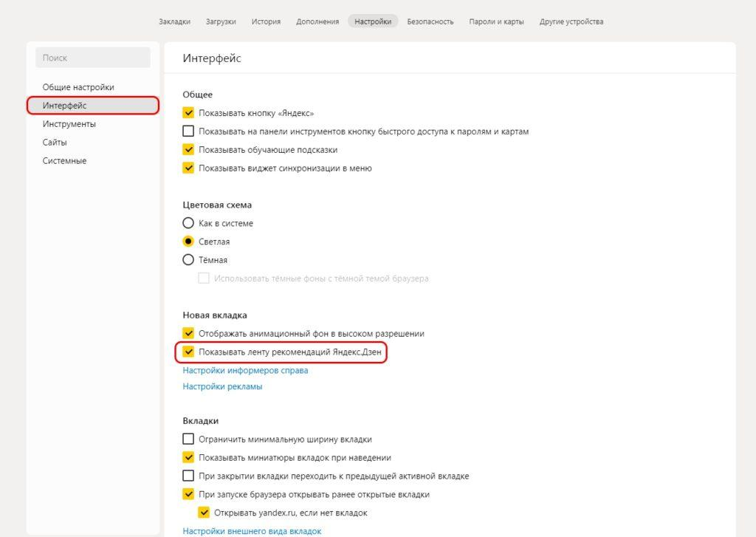Open the Загрузки tab
Screen dimensions: 756x537
tap(221, 21)
